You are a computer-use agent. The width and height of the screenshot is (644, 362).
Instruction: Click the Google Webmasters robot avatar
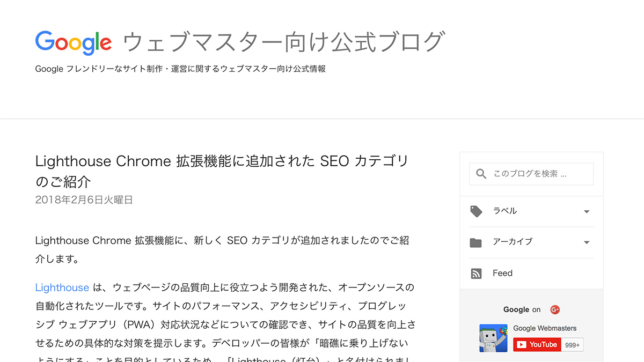click(493, 338)
